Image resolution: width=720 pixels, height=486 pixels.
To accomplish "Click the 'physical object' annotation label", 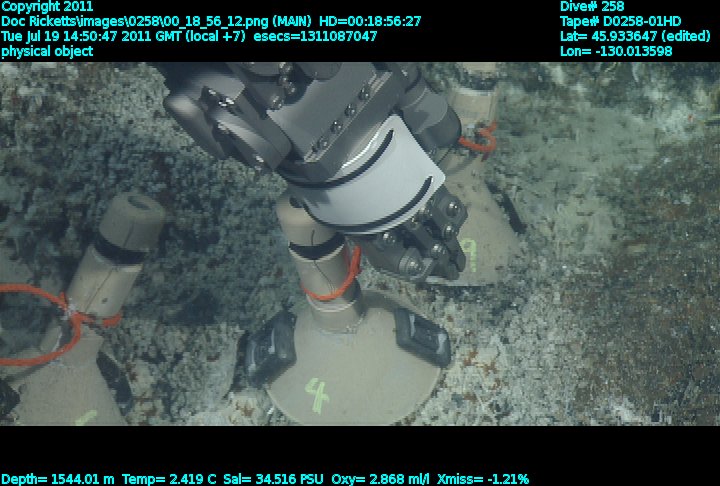I will point(47,51).
